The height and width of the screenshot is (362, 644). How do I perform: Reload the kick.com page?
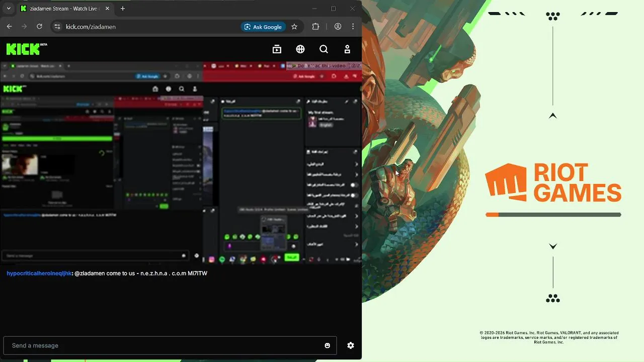coord(39,27)
